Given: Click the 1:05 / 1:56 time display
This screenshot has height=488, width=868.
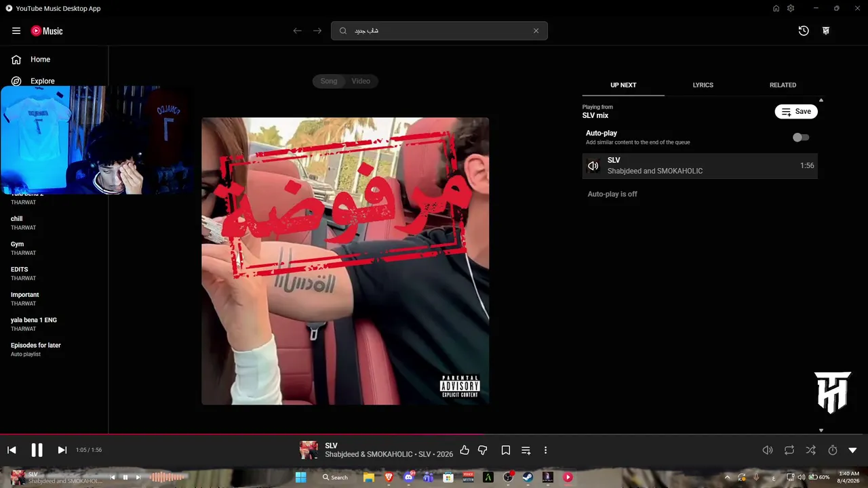Looking at the screenshot, I should pyautogui.click(x=89, y=450).
